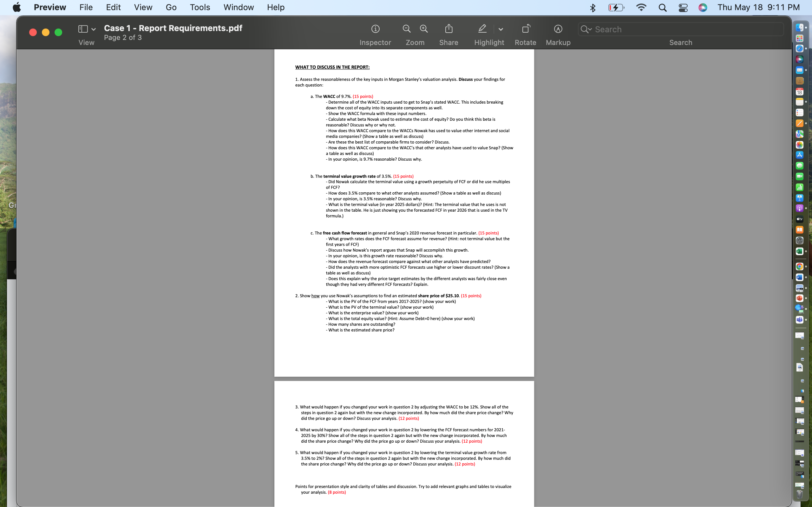Open Spotlight search in menu bar

click(662, 8)
